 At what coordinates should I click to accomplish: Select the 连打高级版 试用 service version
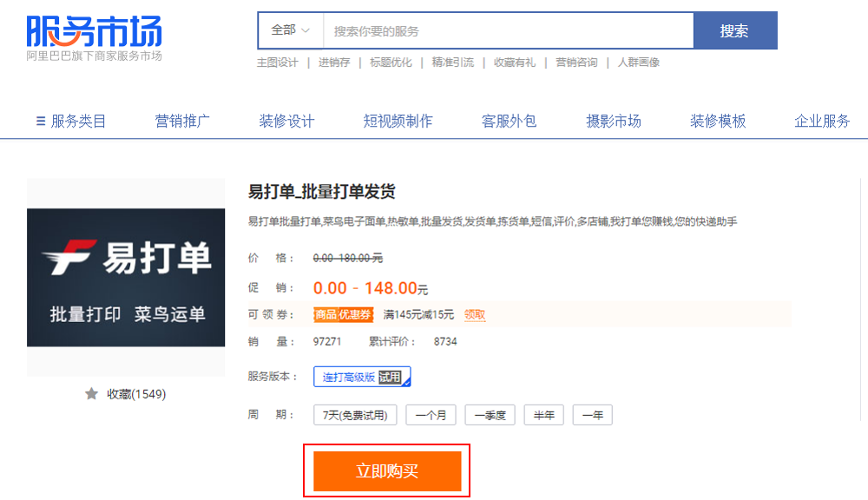tap(362, 377)
